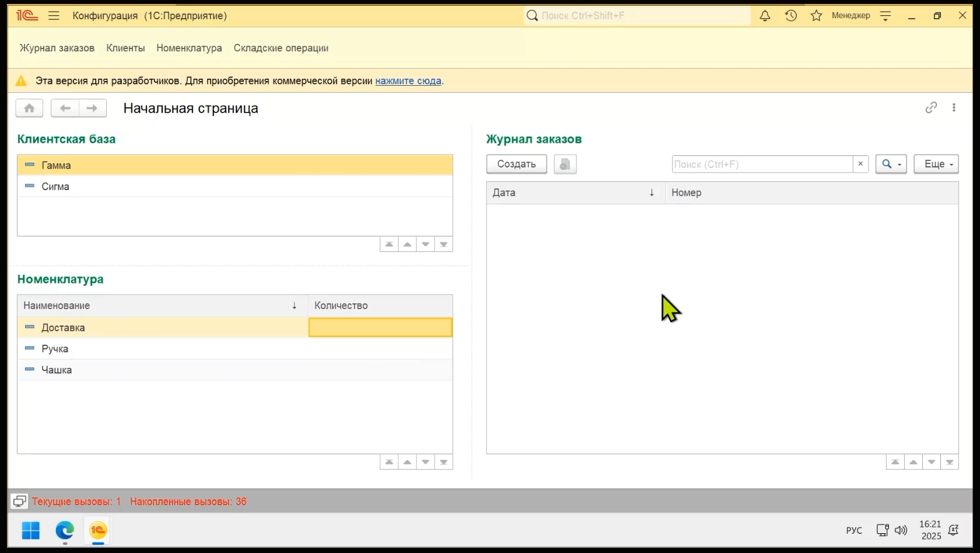Open the history clock icon
The width and height of the screenshot is (980, 553).
(x=790, y=16)
